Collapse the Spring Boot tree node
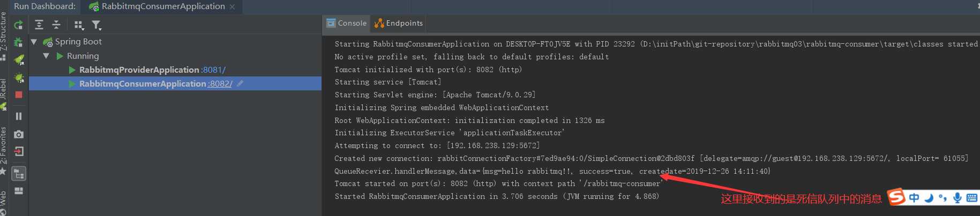Image resolution: width=980 pixels, height=216 pixels. click(x=34, y=42)
